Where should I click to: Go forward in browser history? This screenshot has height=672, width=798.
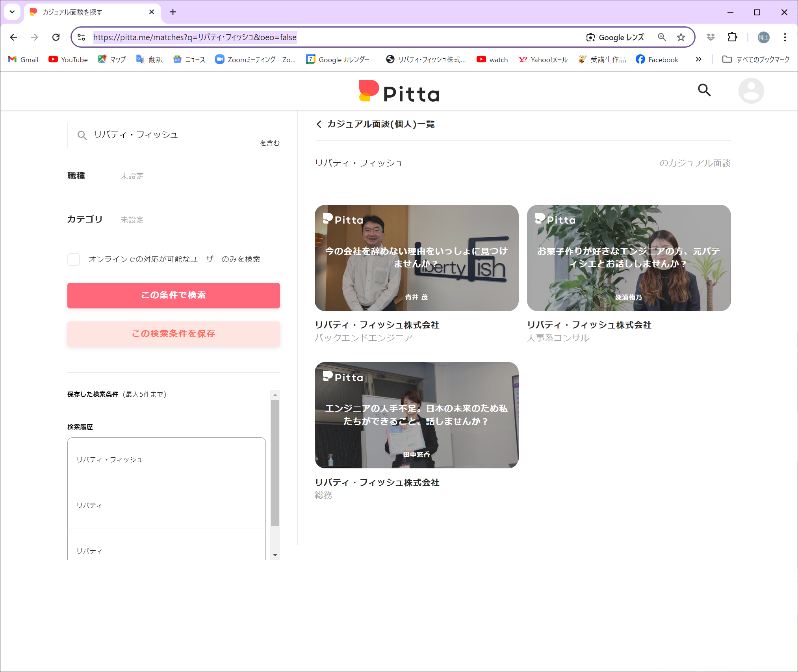35,37
